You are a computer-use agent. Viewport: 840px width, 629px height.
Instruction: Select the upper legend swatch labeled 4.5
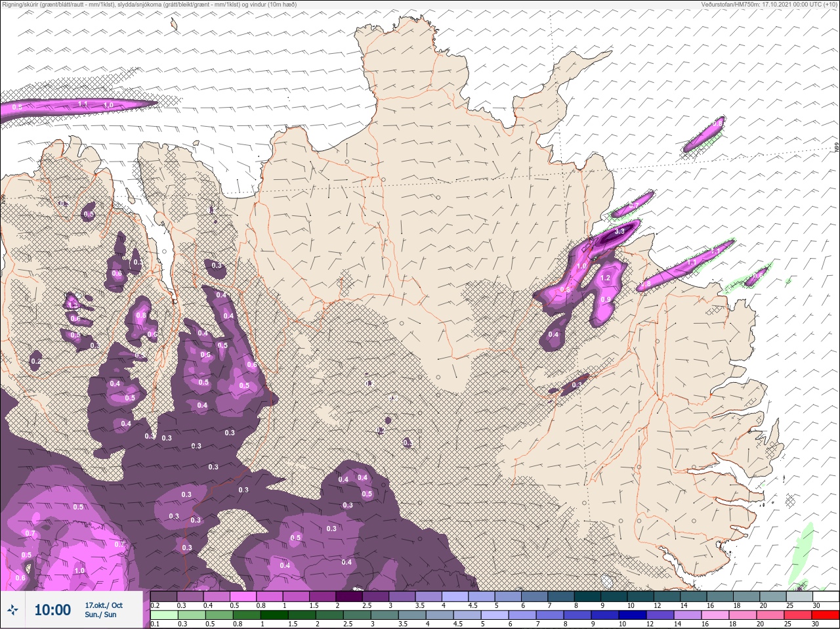pos(482,596)
